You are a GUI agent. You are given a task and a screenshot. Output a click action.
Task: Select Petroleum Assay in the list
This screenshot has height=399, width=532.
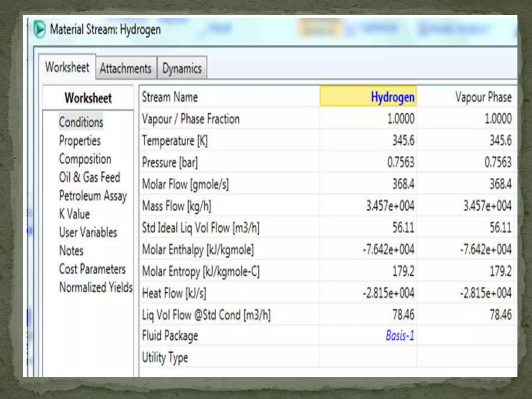93,196
